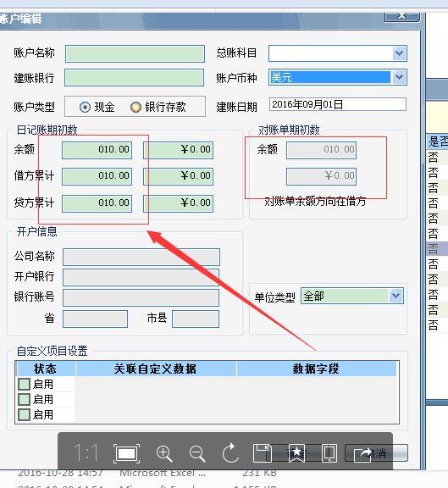The width and height of the screenshot is (448, 488).
Task: Click 借方累计 ¥0.00 field
Action: pos(178,176)
